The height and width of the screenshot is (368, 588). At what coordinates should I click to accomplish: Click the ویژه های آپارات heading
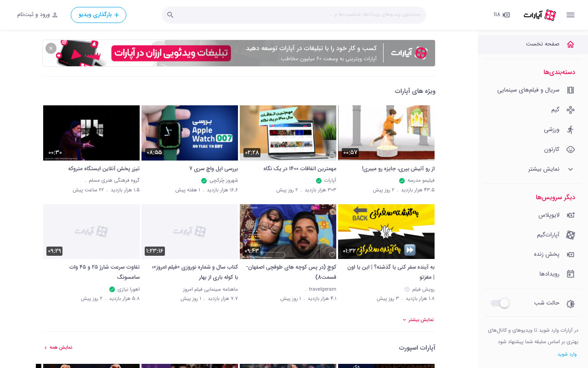(x=415, y=91)
